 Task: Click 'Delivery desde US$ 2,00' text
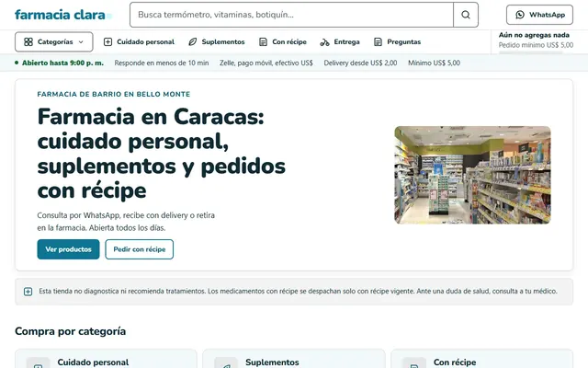tap(360, 63)
